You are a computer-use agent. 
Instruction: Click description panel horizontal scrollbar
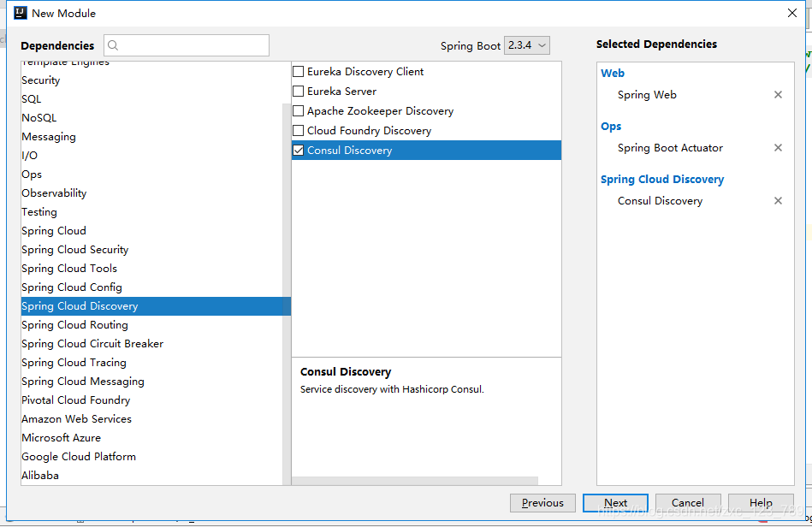coord(415,481)
